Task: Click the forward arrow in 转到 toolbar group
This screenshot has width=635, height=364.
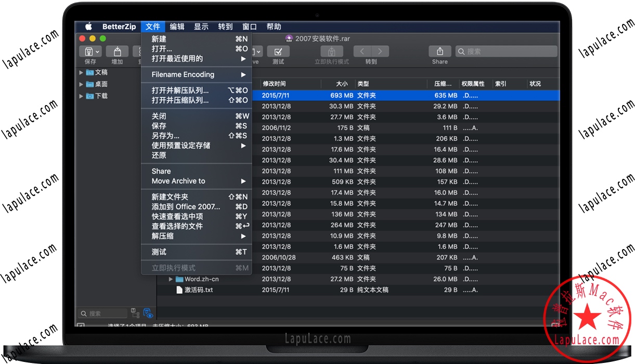Action: (380, 51)
